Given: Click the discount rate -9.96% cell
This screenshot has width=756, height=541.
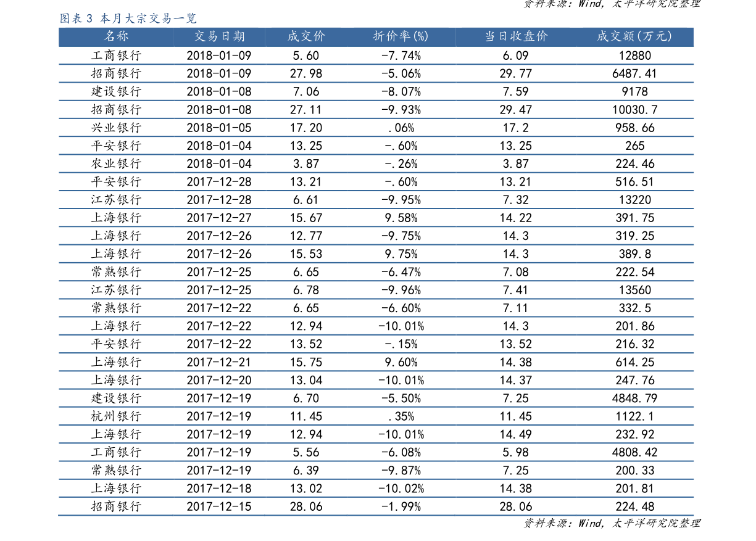Looking at the screenshot, I should click(x=401, y=290).
